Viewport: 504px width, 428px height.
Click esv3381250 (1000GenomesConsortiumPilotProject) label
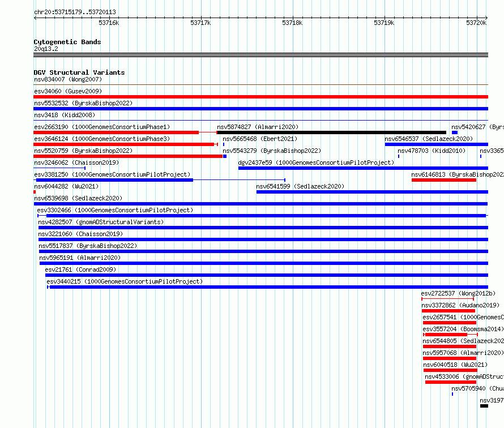tap(112, 174)
